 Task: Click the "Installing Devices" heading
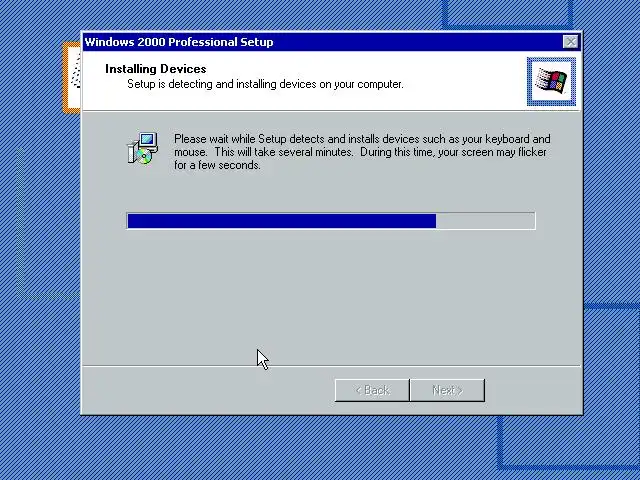tap(156, 69)
